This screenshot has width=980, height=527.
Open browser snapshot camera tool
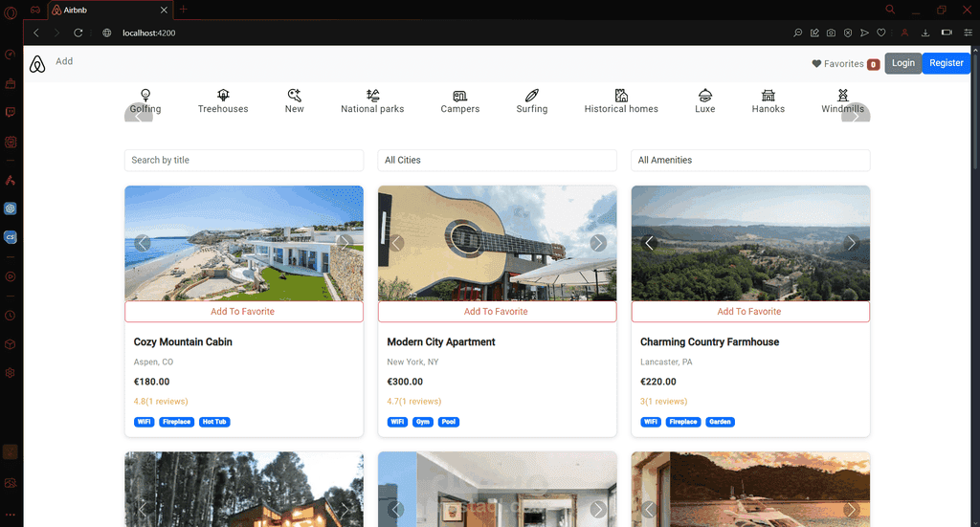[x=831, y=33]
